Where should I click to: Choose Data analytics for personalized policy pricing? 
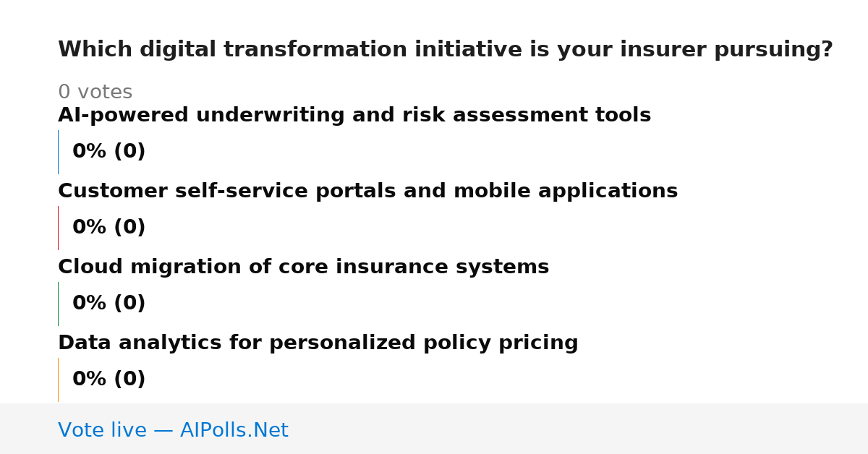(318, 343)
